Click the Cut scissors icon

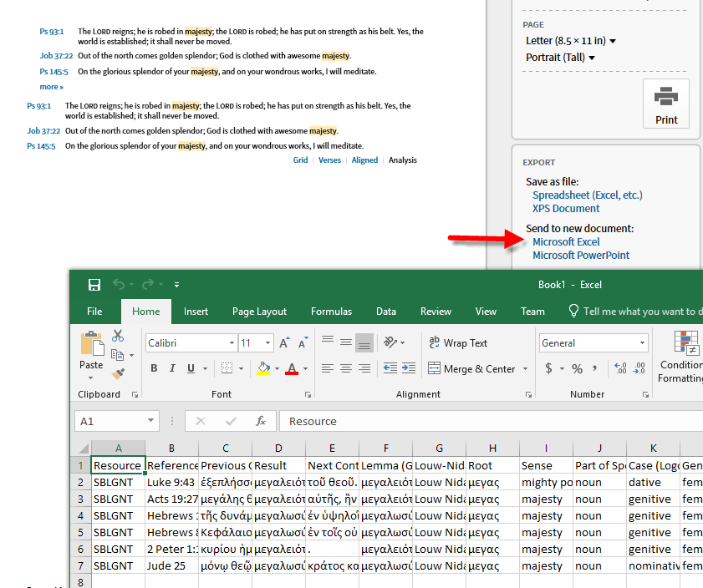coord(118,336)
